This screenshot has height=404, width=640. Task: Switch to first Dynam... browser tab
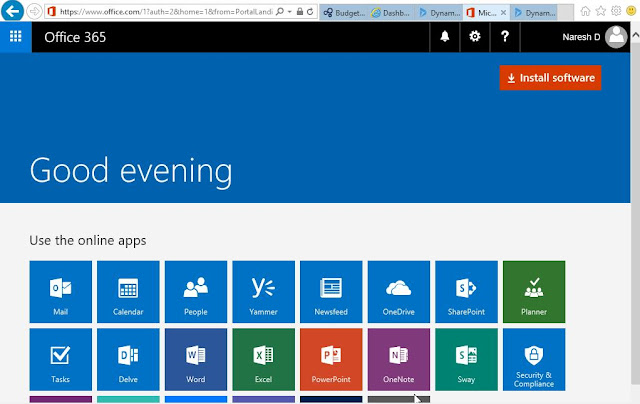tap(439, 13)
